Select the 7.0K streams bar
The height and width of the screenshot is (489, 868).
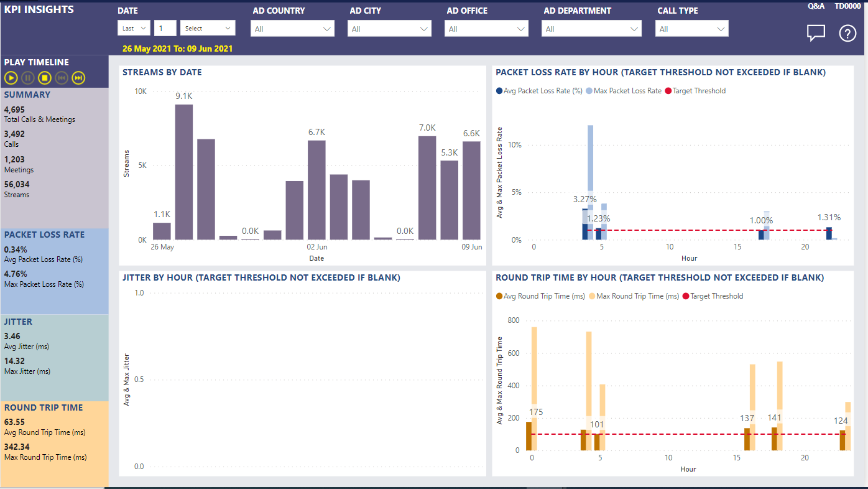[427, 188]
